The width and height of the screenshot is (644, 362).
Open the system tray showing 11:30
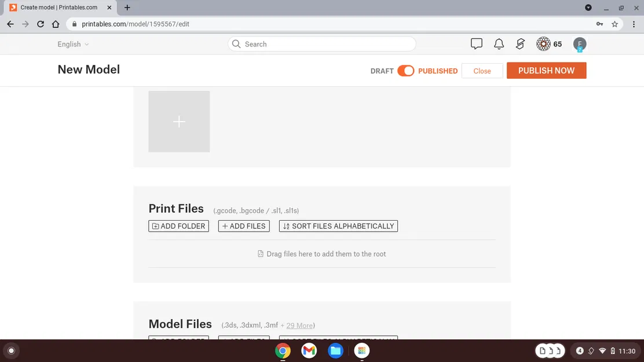[x=606, y=350]
